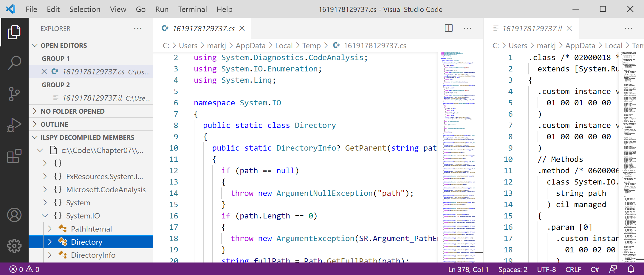Switch to the 1619178129737.il tab
This screenshot has height=275, width=644.
tap(532, 29)
